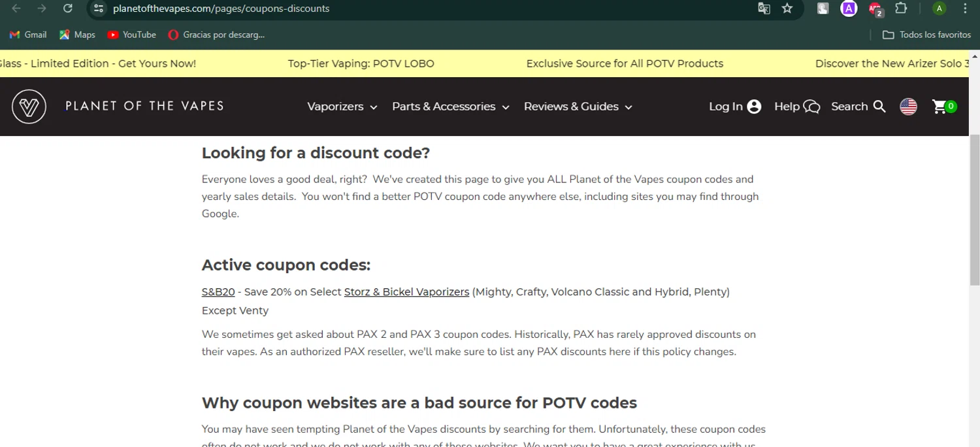Open Chrome three-dot menu

[965, 8]
